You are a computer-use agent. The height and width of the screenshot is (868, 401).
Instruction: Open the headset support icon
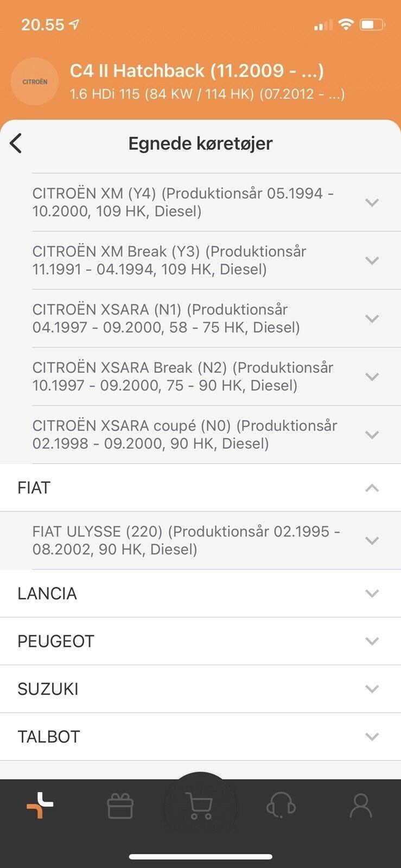tap(281, 806)
